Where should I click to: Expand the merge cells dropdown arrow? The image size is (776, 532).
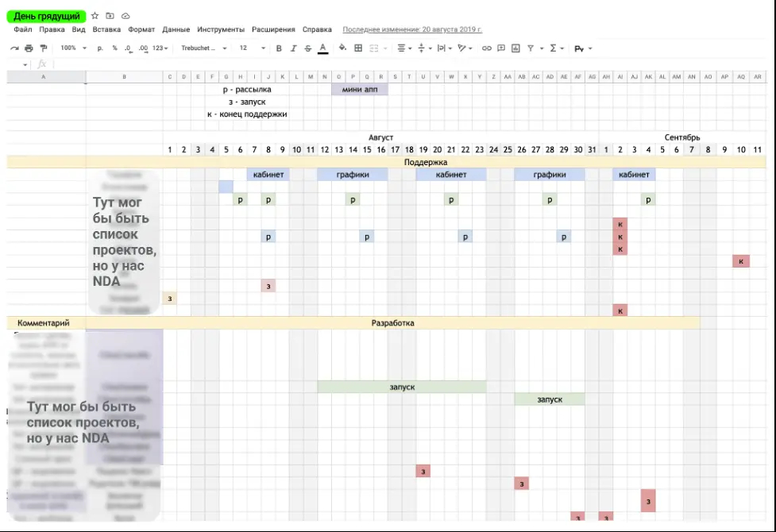click(x=385, y=48)
